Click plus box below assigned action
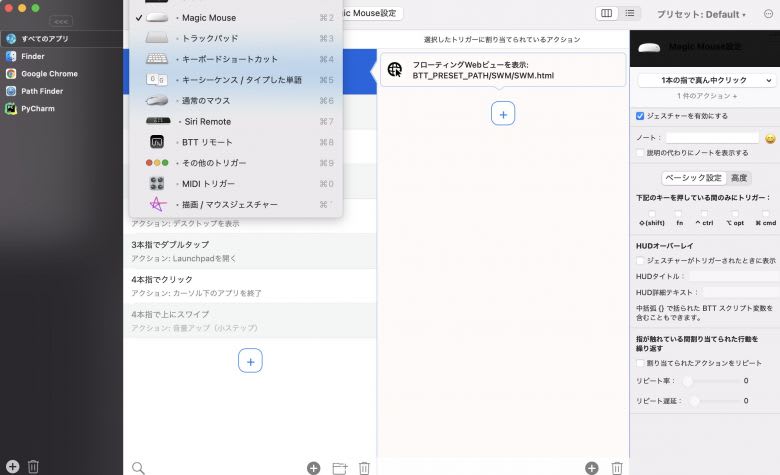 503,114
